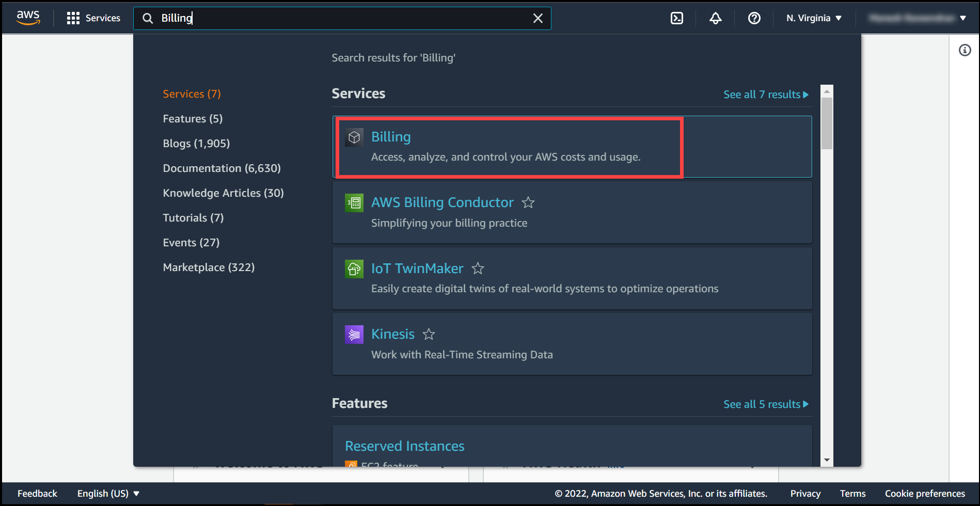Open the Feedback button in footer
This screenshot has width=980, height=506.
pyautogui.click(x=37, y=494)
